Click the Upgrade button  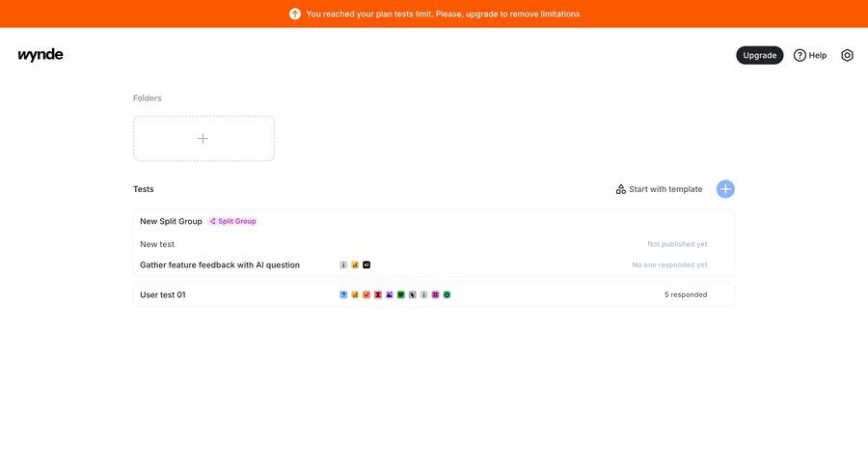[x=759, y=55]
